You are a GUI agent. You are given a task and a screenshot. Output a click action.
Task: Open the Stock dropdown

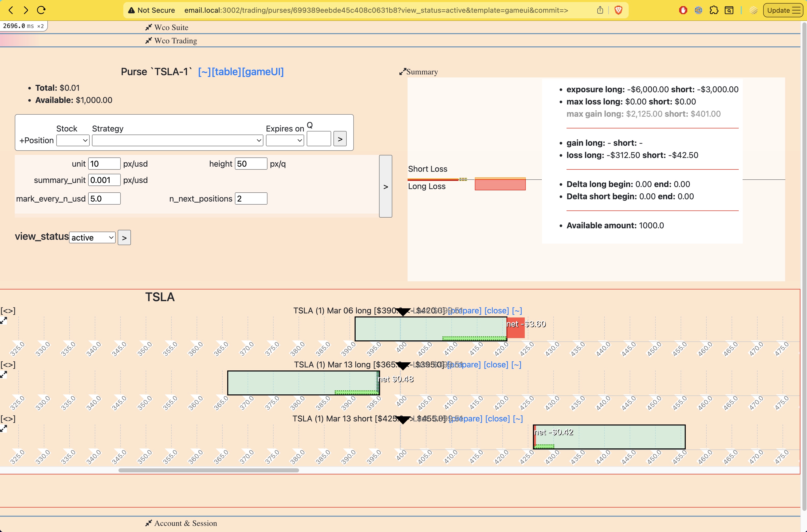click(73, 140)
